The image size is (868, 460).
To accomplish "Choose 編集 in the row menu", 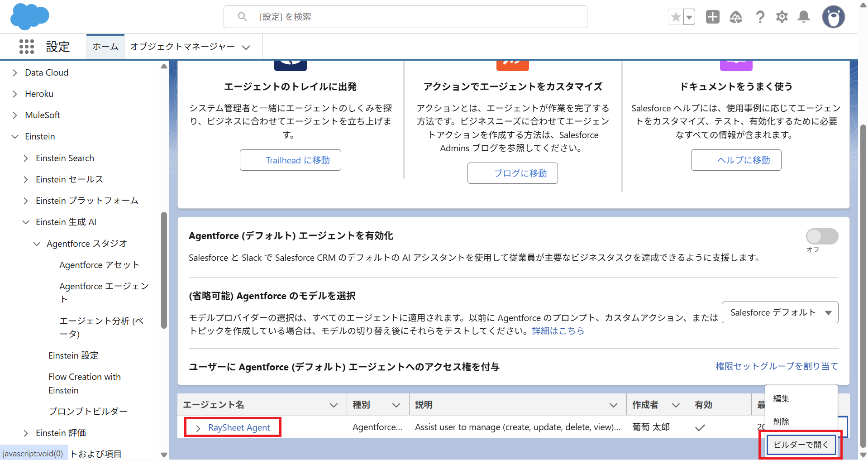I will point(781,398).
